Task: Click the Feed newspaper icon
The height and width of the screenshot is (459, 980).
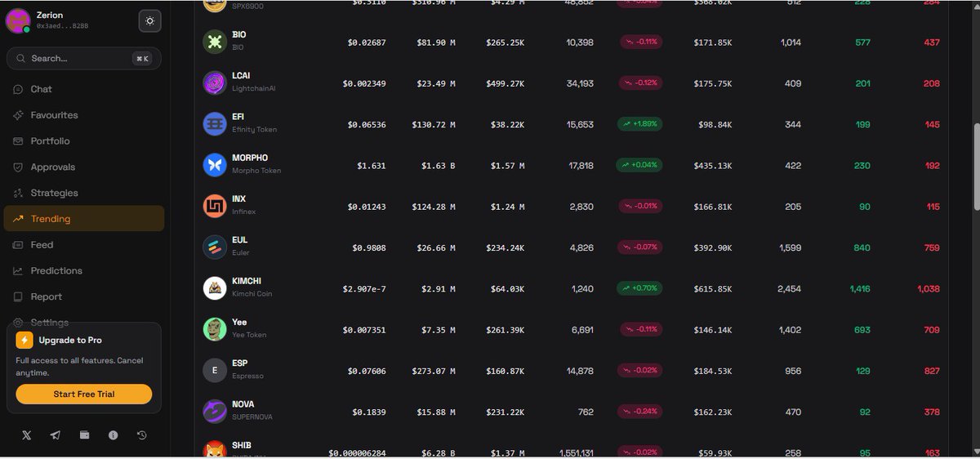Action: pyautogui.click(x=18, y=245)
